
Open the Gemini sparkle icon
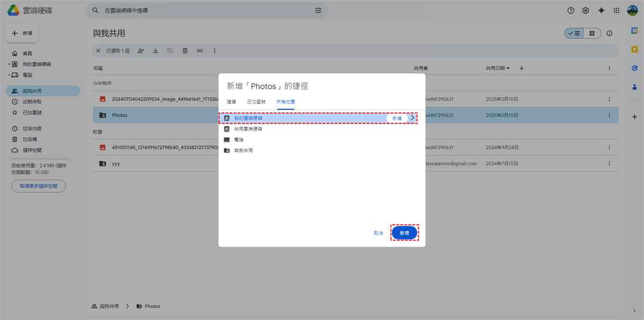(601, 10)
